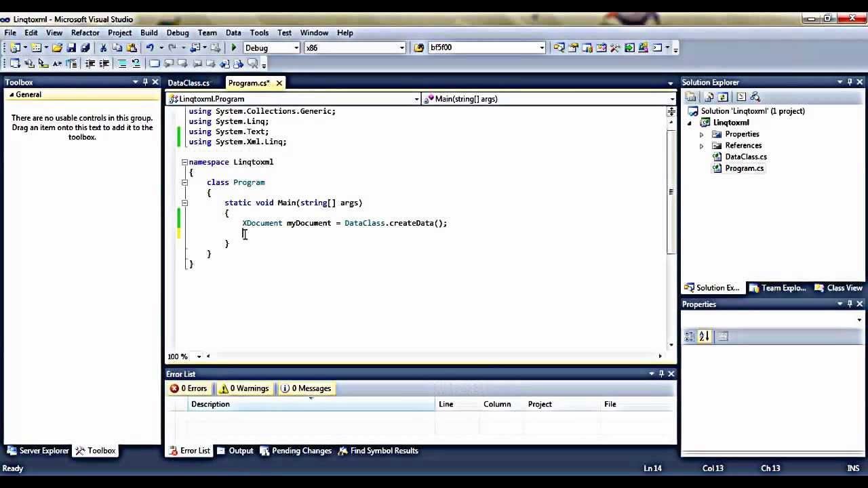Click Comment Out Selected Lines icon
The image size is (868, 488).
(122, 64)
